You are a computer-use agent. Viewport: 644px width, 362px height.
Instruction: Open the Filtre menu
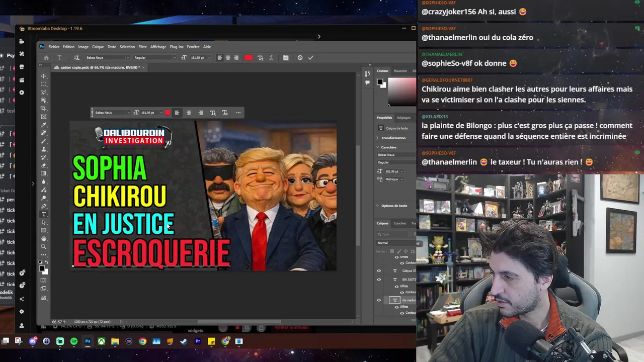click(143, 47)
